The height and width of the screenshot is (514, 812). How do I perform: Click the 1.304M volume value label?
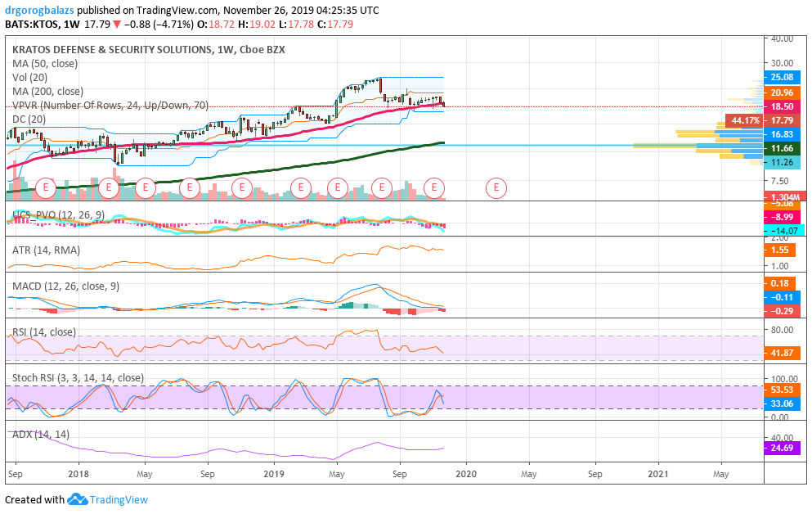(x=784, y=197)
